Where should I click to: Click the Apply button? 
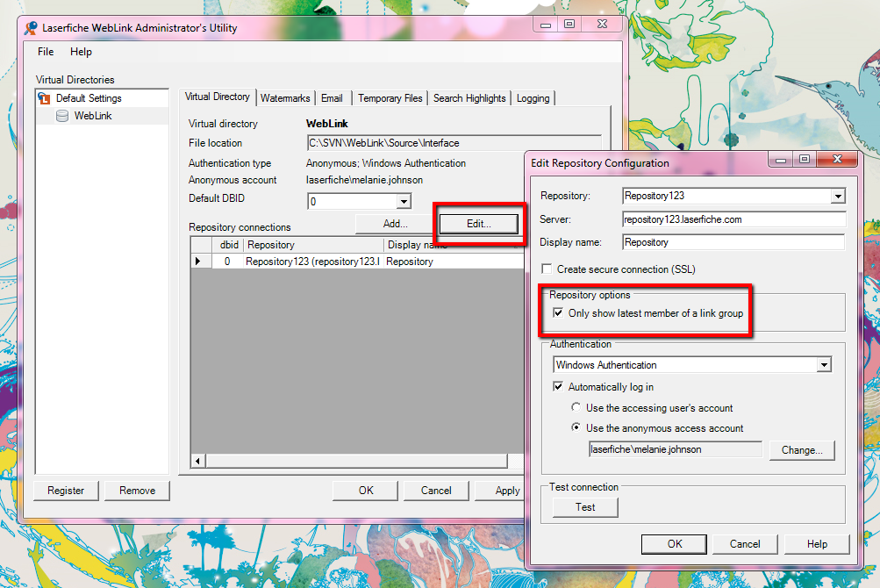click(x=499, y=491)
